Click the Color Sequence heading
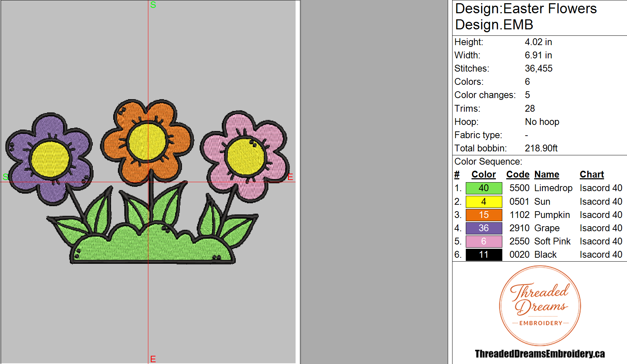This screenshot has width=627, height=364. click(488, 162)
